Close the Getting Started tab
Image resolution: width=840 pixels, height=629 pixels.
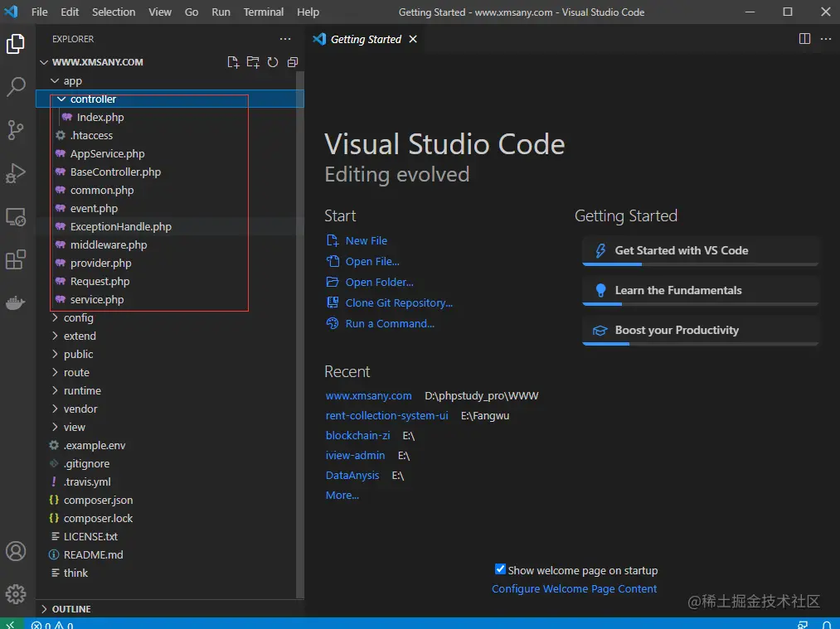(x=412, y=39)
